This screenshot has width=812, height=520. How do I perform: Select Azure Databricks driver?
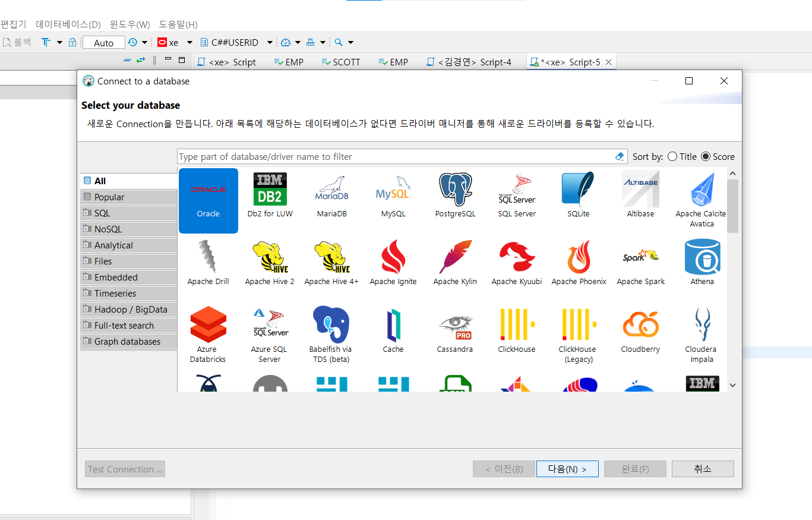tap(208, 335)
